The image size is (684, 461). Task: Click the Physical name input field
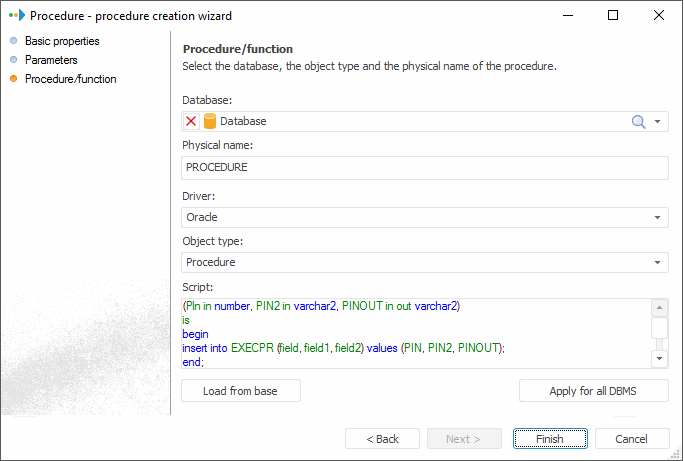tap(425, 167)
